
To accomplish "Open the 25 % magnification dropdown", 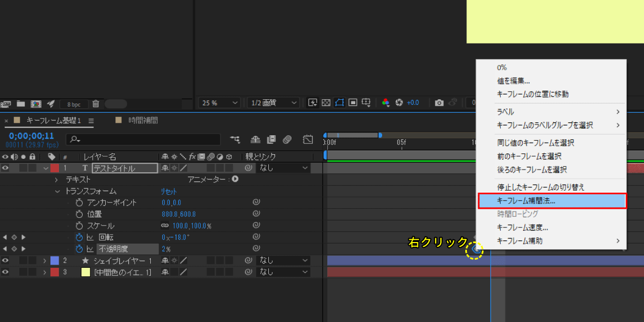I will (219, 103).
